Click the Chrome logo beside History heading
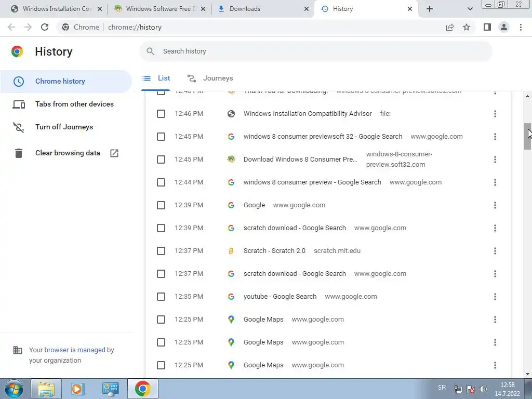This screenshot has height=399, width=532. coord(17,51)
